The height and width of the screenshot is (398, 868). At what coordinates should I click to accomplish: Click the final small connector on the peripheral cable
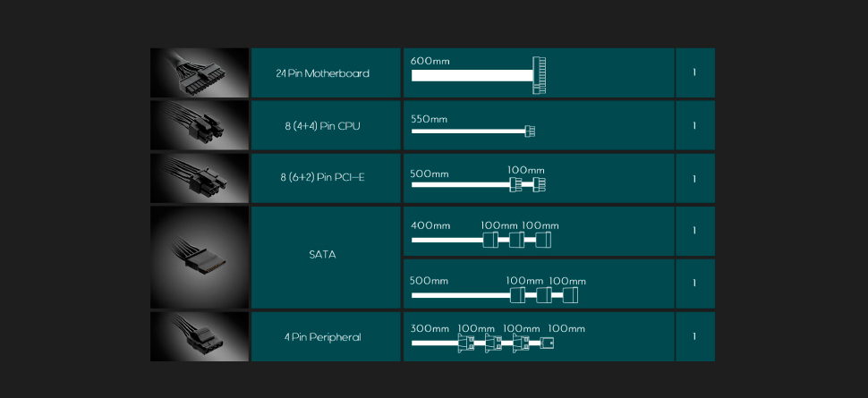[x=547, y=343]
